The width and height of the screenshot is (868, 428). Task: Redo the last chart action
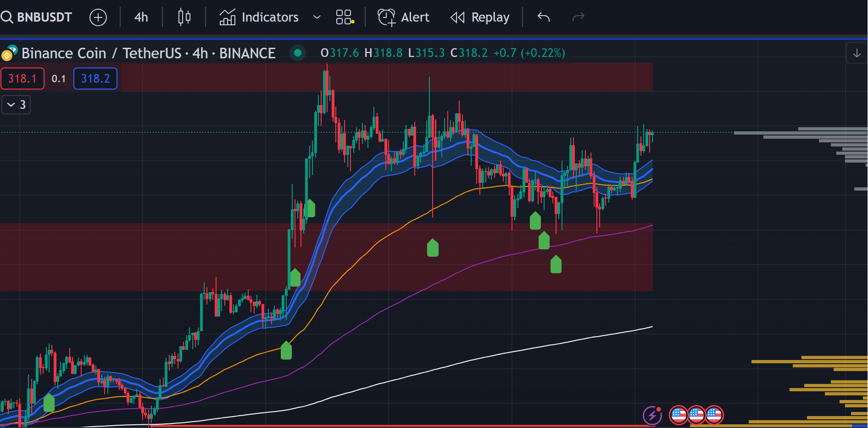[x=579, y=17]
